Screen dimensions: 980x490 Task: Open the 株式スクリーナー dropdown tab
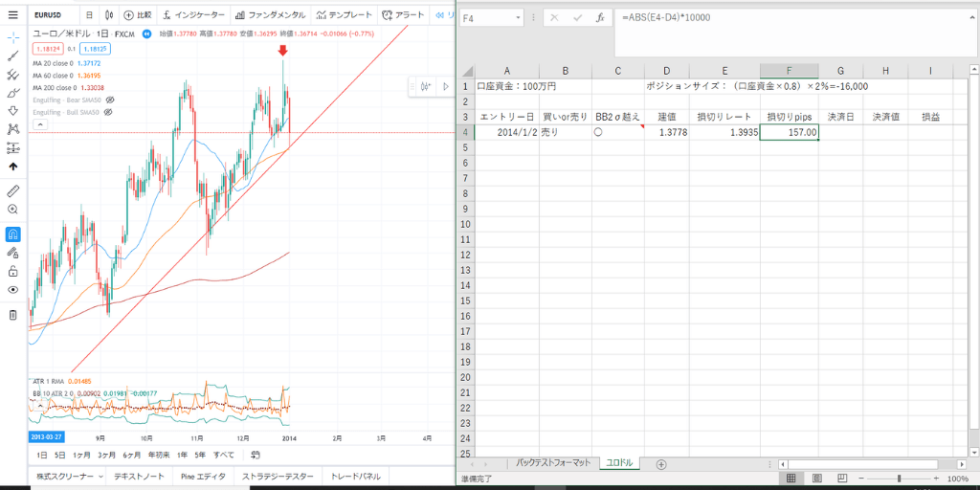pyautogui.click(x=69, y=477)
